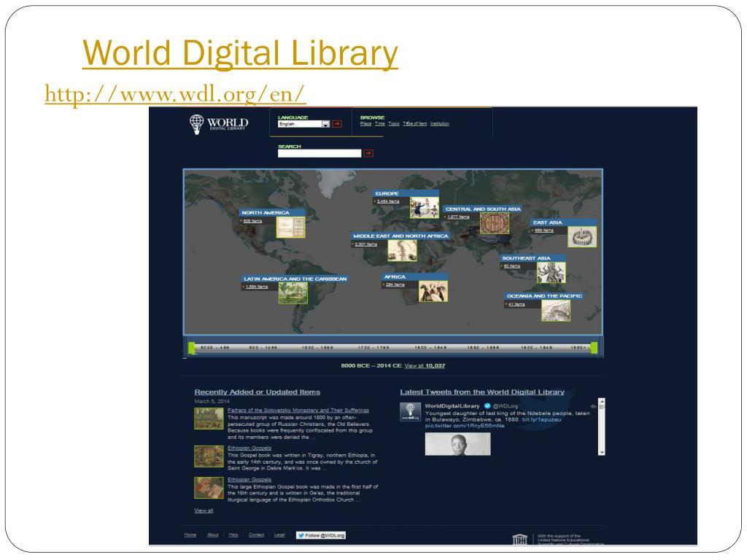Click the View all 10,037 link
Image resolution: width=747 pixels, height=560 pixels.
point(425,366)
